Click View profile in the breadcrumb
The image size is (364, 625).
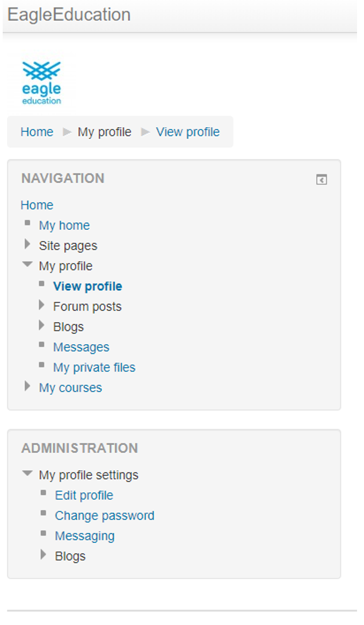(188, 132)
